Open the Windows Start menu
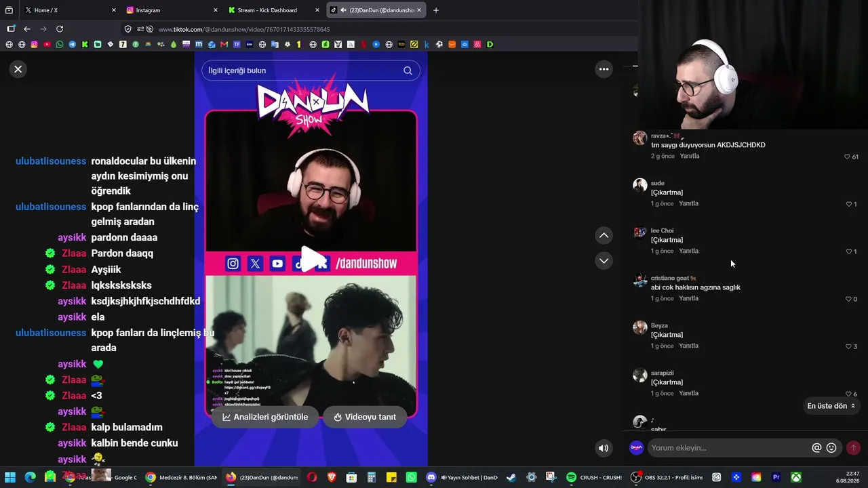This screenshot has height=488, width=868. [10, 477]
